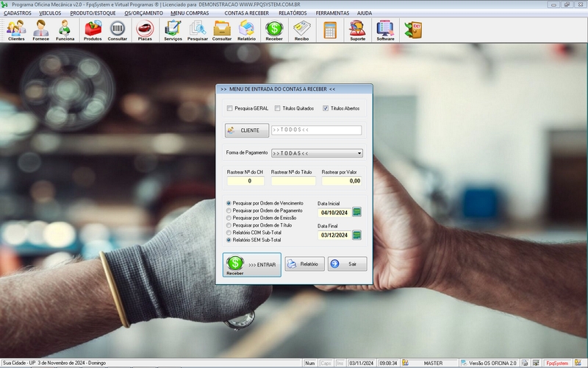Click the Exit door icon

pyautogui.click(x=414, y=29)
